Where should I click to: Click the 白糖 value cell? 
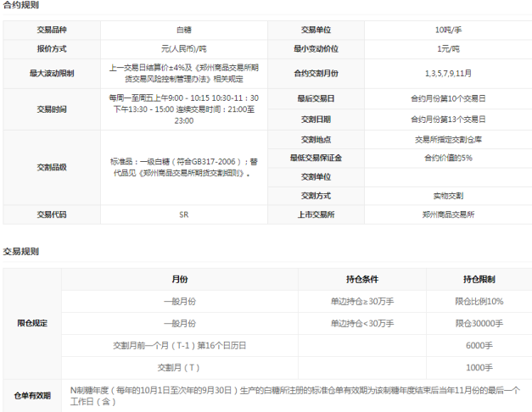point(183,30)
